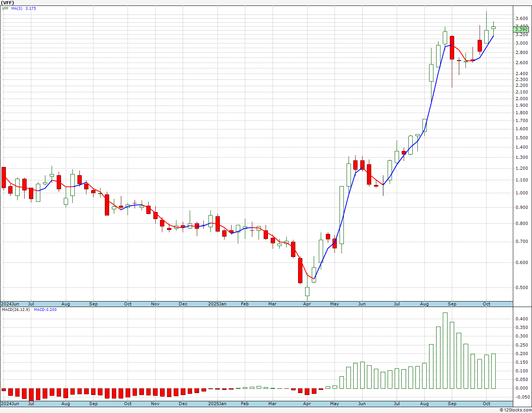Viewport: 532px width, 413px height.
Task: Click the 1.100 price axis label
Action: (521, 180)
